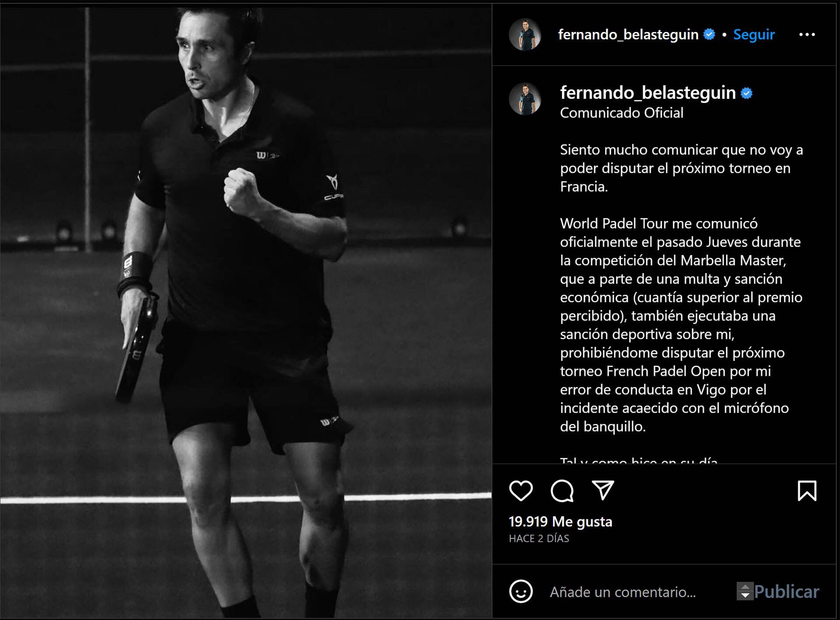Click the HACE 2 DÍAS timestamp
The image size is (840, 620).
pos(539,539)
